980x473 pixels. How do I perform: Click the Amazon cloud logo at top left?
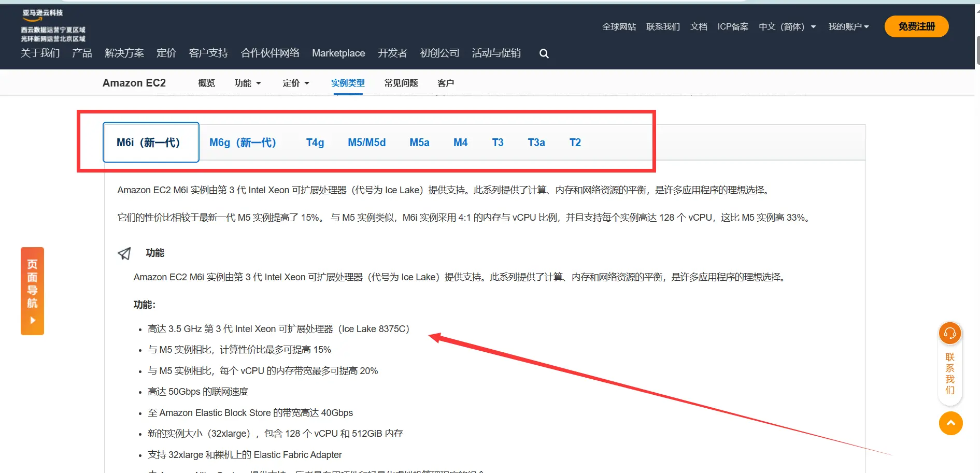pos(53,25)
